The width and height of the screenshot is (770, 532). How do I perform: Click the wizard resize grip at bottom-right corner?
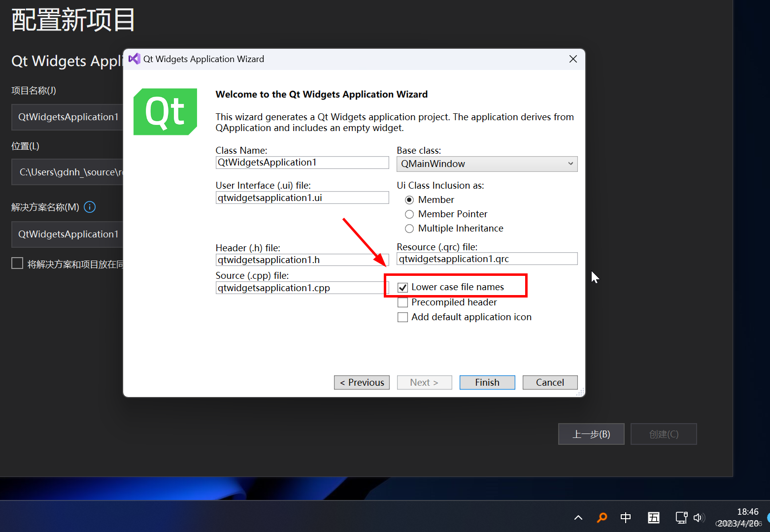pyautogui.click(x=580, y=392)
